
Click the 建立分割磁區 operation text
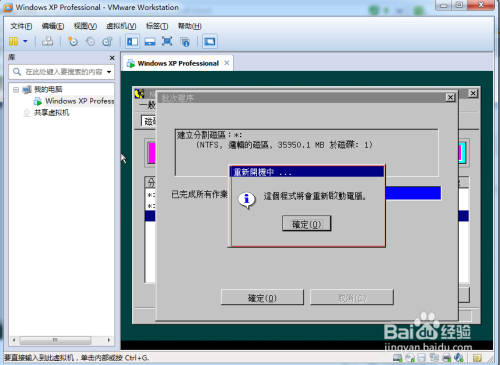[x=209, y=135]
